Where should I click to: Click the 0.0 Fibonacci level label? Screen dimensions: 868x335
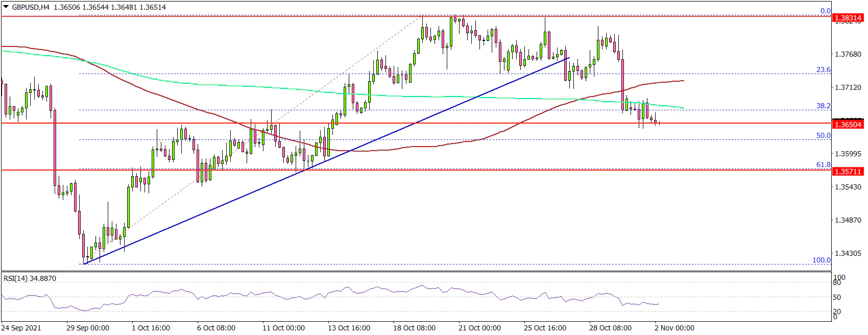(825, 11)
